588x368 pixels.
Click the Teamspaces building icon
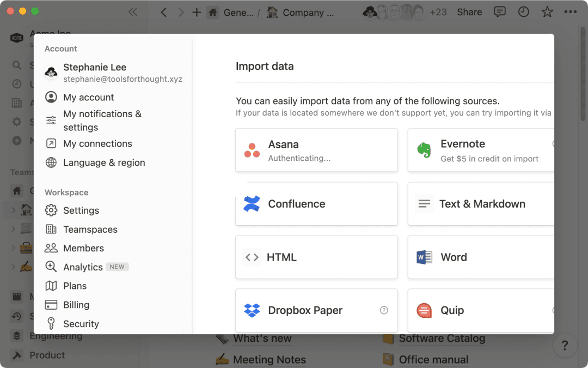coord(50,229)
